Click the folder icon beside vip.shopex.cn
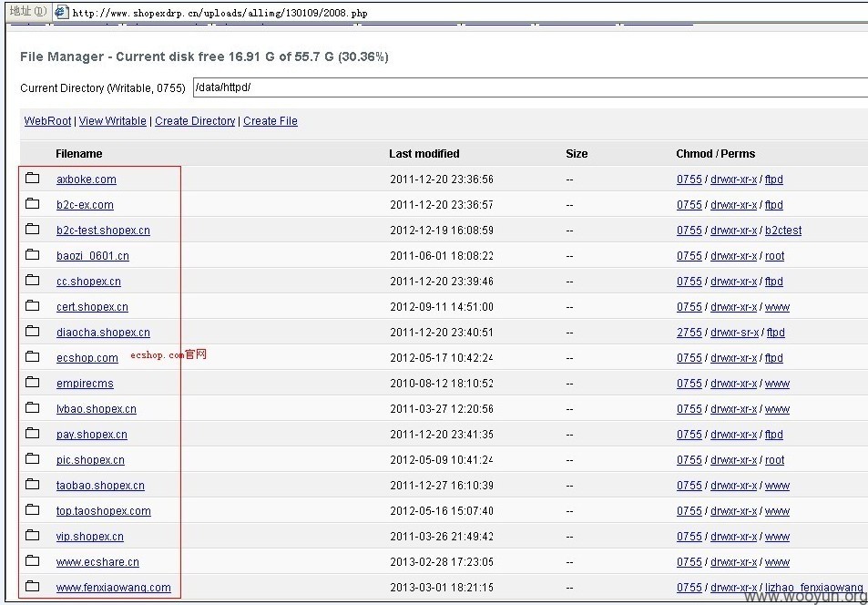The width and height of the screenshot is (868, 605). (x=33, y=535)
